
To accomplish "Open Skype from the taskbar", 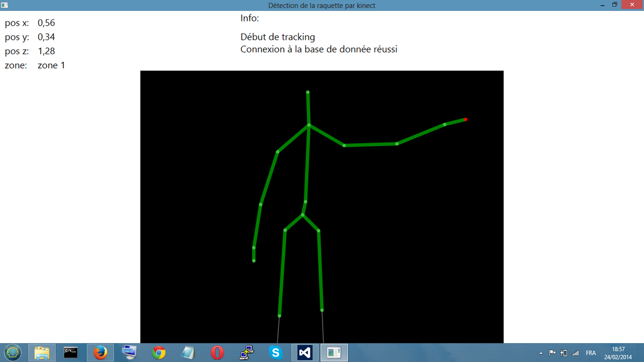I will (276, 352).
